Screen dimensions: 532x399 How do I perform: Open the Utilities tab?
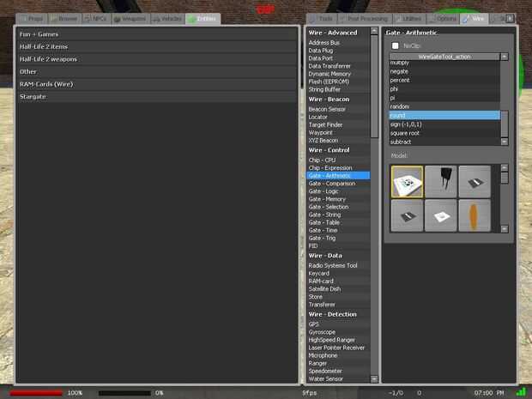pos(409,19)
